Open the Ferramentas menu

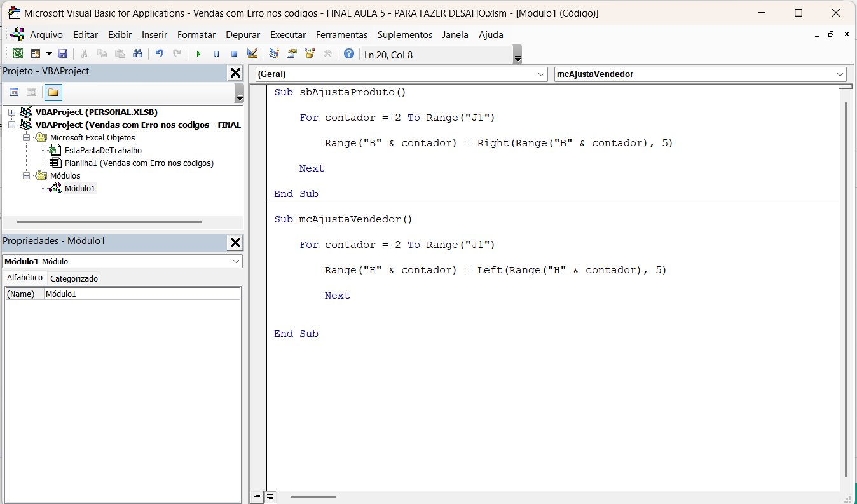point(341,35)
